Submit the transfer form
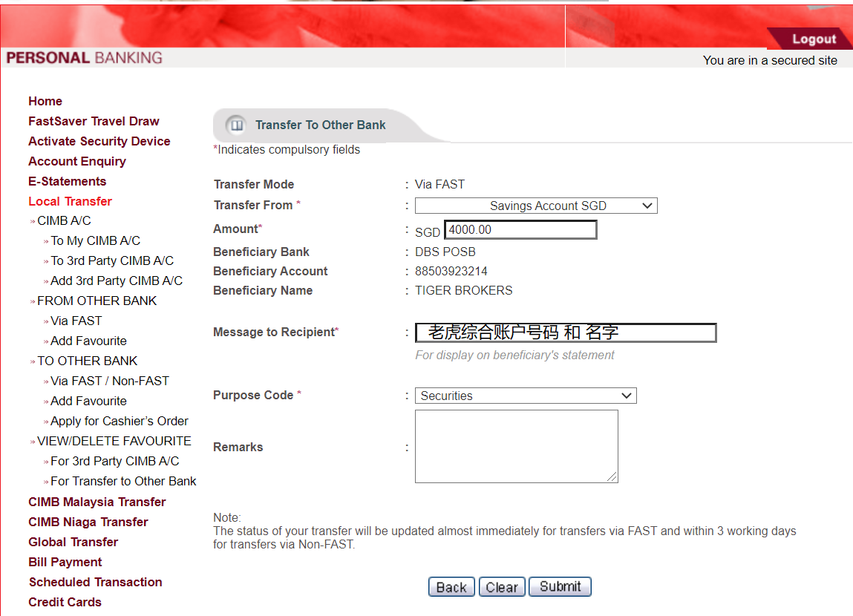Viewport: 853px width, 616px height. click(560, 586)
